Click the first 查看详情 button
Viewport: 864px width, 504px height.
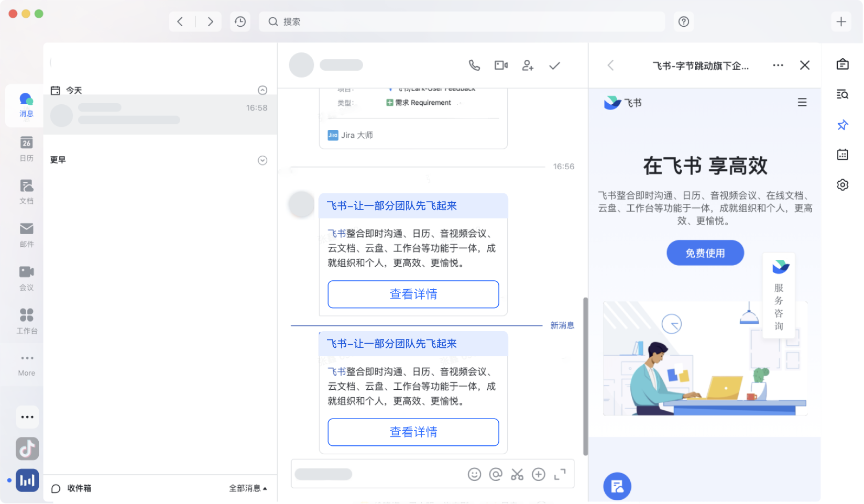click(x=413, y=294)
